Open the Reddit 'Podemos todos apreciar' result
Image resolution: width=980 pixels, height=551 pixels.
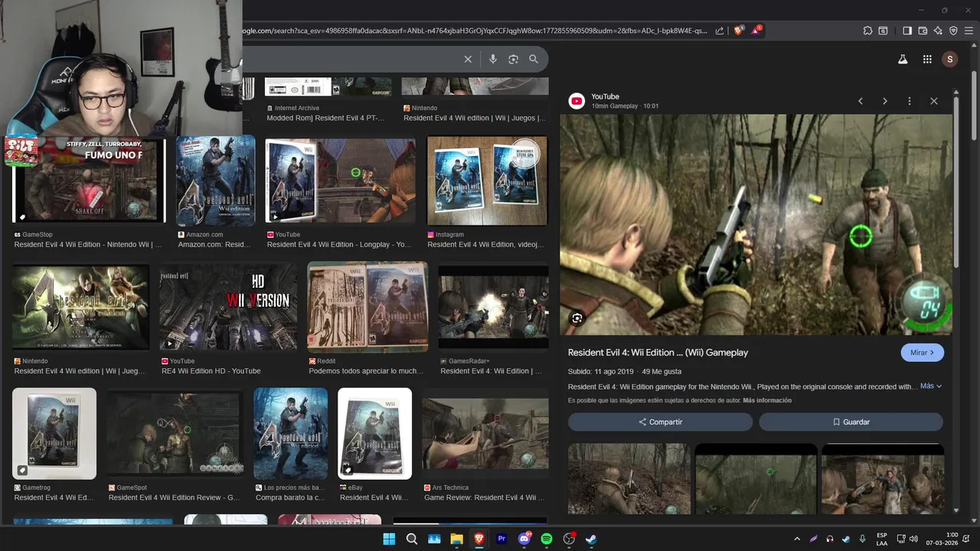(x=367, y=308)
